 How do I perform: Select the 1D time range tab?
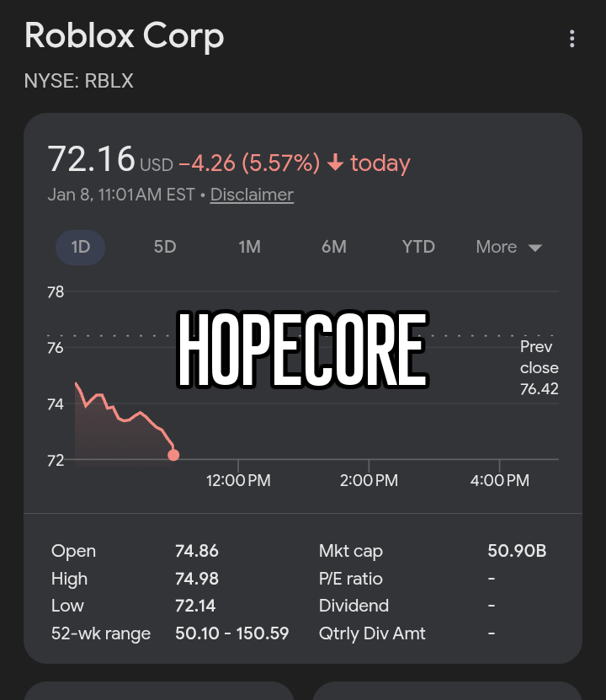(80, 247)
